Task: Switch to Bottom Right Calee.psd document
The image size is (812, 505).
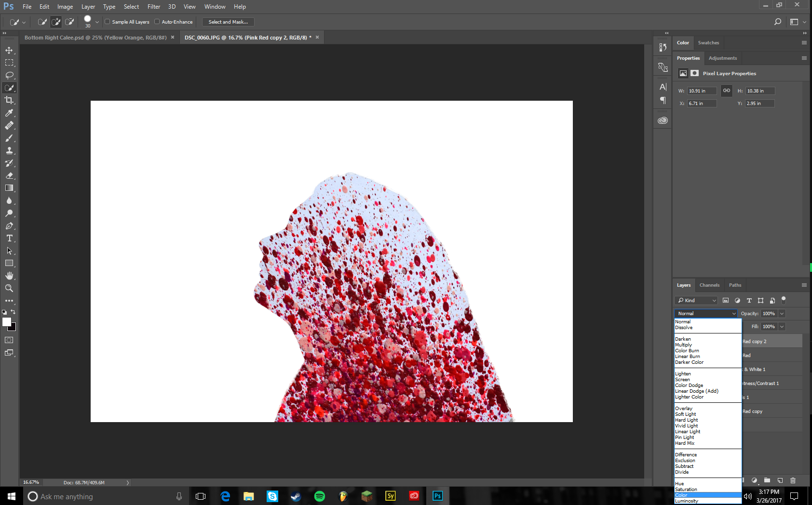Action: click(x=95, y=37)
